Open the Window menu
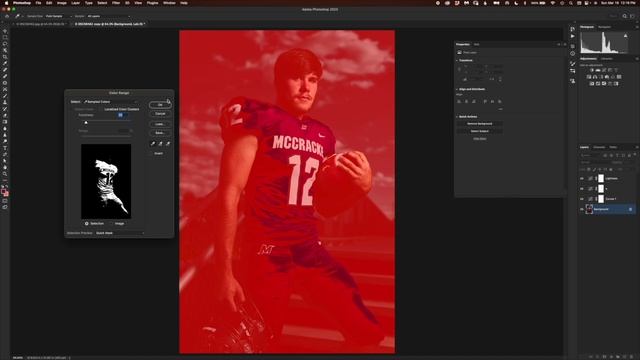Image resolution: width=640 pixels, height=360 pixels. pos(169,3)
